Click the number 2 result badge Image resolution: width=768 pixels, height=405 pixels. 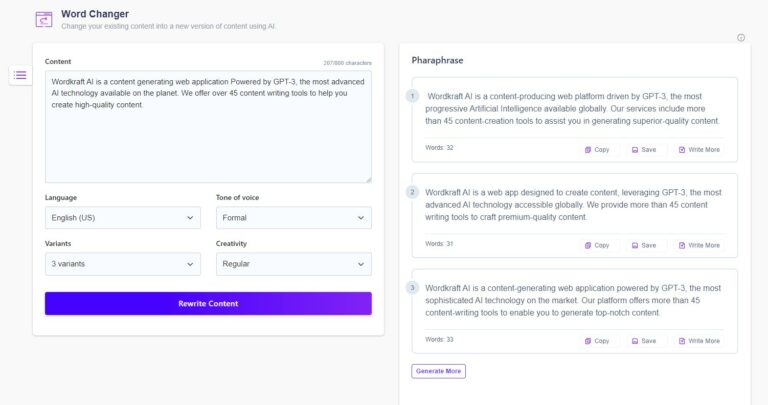(x=412, y=191)
